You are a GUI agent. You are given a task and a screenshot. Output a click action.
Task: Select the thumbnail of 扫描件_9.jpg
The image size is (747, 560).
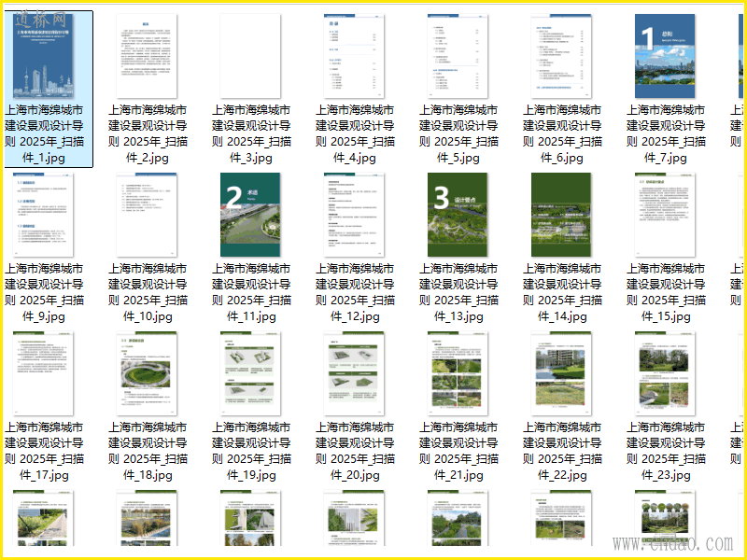pyautogui.click(x=43, y=215)
